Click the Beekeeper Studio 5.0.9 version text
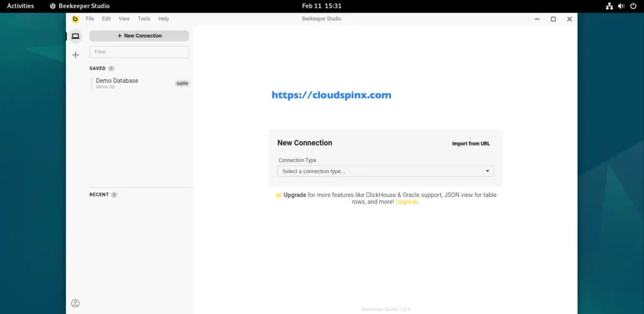This screenshot has height=314, width=644. point(386,309)
